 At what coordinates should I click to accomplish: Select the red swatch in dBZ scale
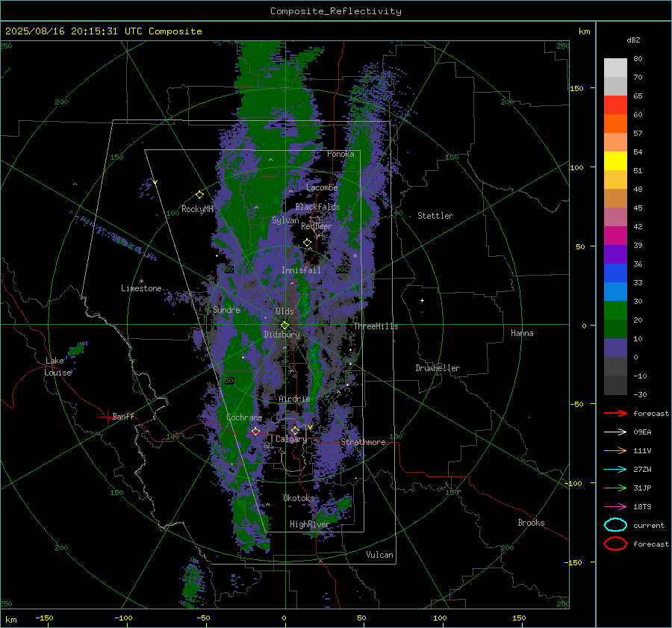pos(615,105)
